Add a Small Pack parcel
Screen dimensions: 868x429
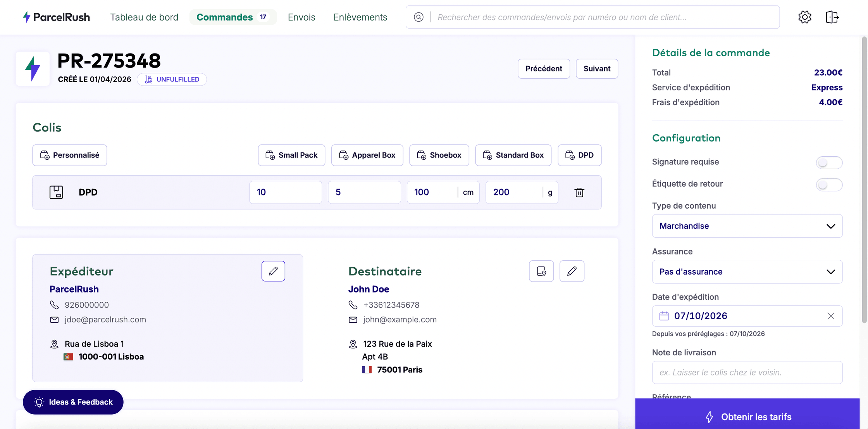pyautogui.click(x=291, y=155)
